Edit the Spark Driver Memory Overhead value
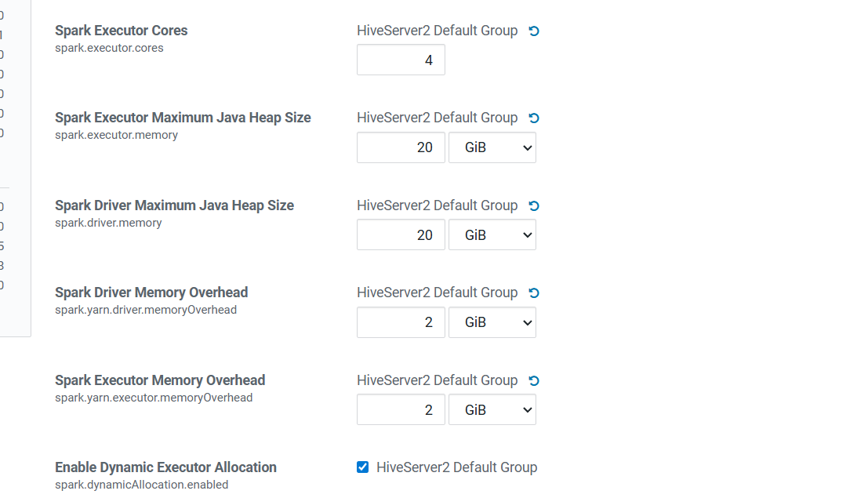868x498 pixels. pyautogui.click(x=401, y=322)
